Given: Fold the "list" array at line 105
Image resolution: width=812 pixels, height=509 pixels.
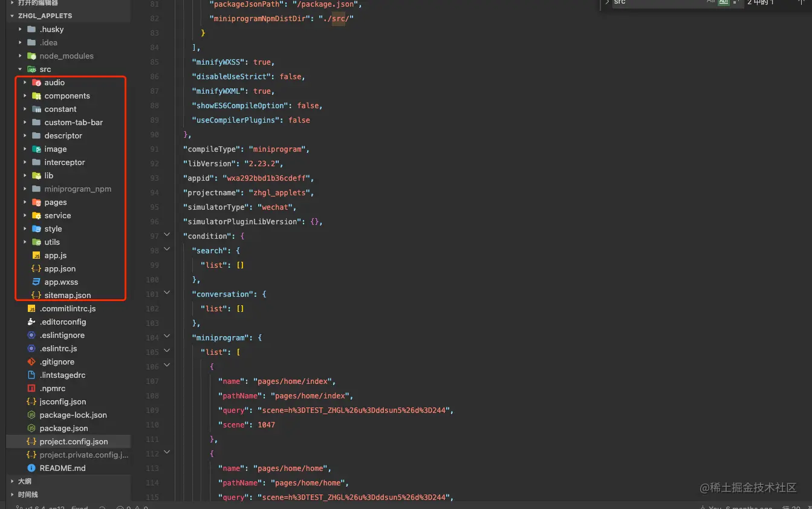Looking at the screenshot, I should [167, 351].
